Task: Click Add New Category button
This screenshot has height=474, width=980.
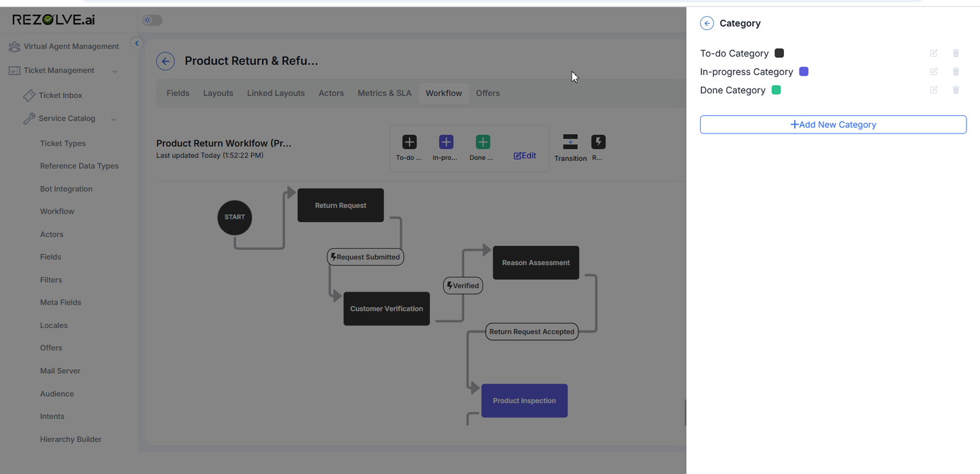Action: (x=833, y=125)
